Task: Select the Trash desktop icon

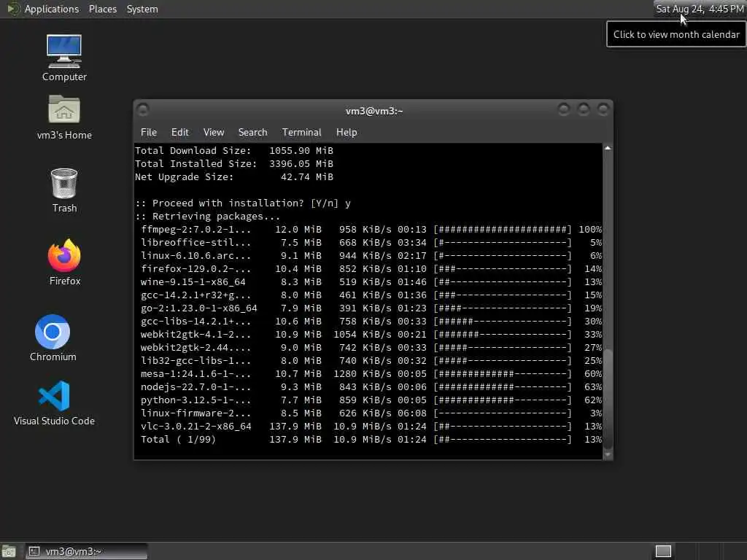Action: click(x=64, y=190)
